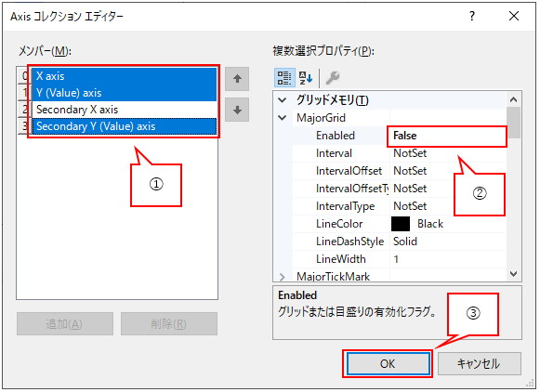Open property pages wrench icon
Screen dimensions: 540x392
[x=333, y=77]
